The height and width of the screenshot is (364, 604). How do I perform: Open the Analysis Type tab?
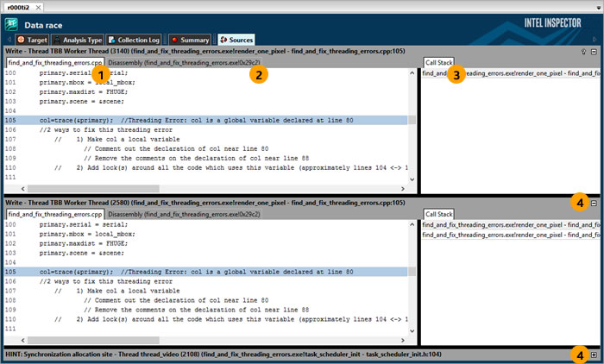pos(78,40)
